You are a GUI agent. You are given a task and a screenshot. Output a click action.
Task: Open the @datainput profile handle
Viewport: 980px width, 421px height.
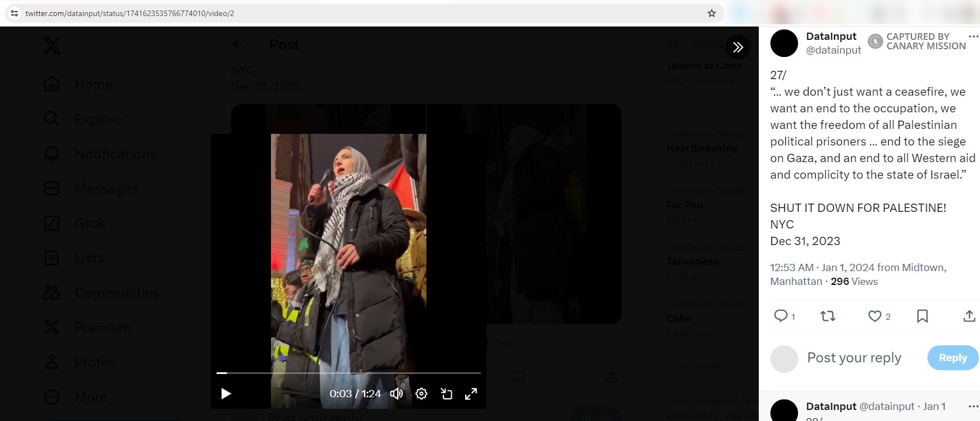point(833,50)
